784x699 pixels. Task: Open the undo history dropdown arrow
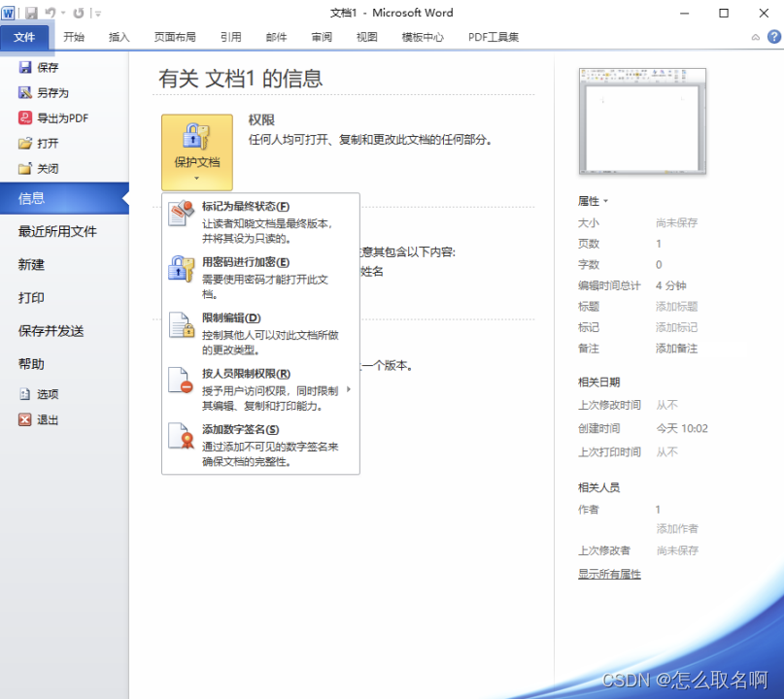[63, 13]
